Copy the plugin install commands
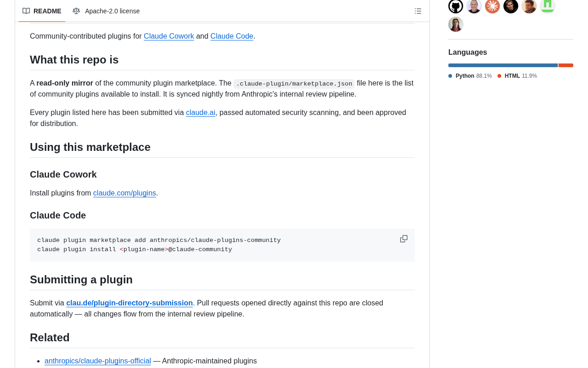Viewport: 588px width, 368px height. pyautogui.click(x=404, y=239)
